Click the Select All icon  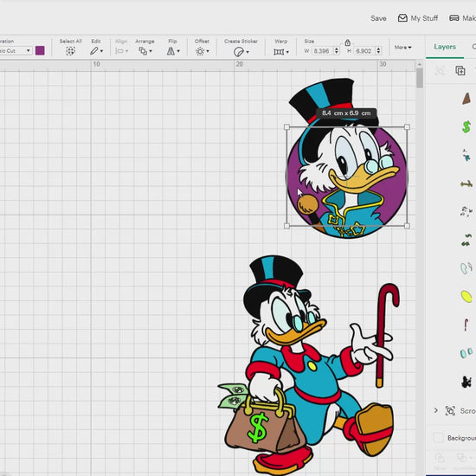(70, 51)
